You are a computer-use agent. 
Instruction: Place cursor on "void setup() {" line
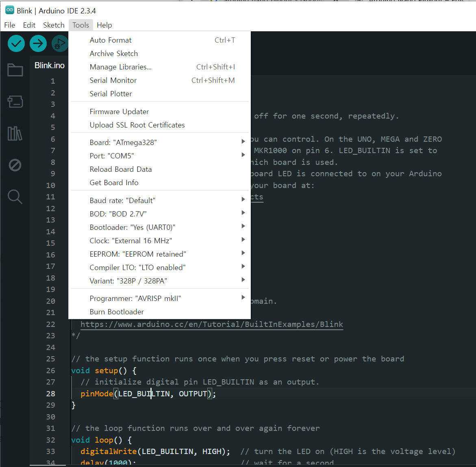click(104, 371)
